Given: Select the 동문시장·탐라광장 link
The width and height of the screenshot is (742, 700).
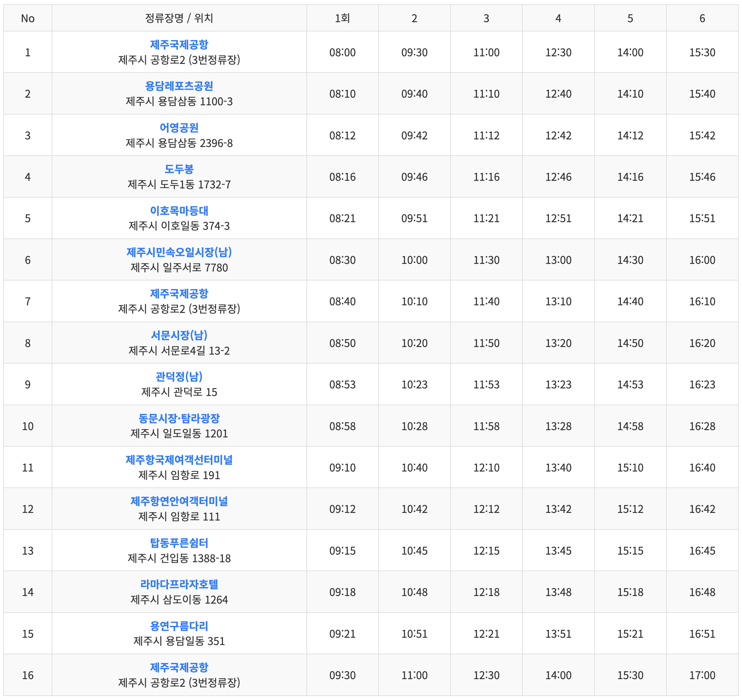Looking at the screenshot, I should pyautogui.click(x=179, y=418).
